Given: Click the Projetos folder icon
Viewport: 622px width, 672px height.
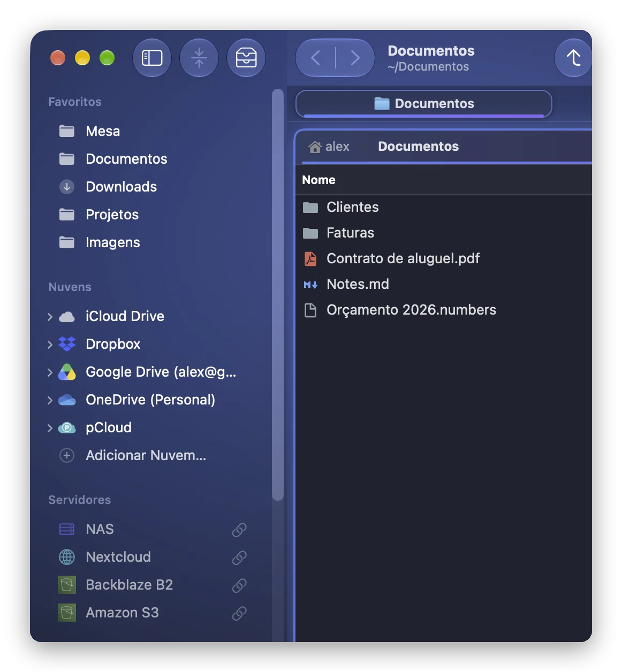Looking at the screenshot, I should pos(67,215).
